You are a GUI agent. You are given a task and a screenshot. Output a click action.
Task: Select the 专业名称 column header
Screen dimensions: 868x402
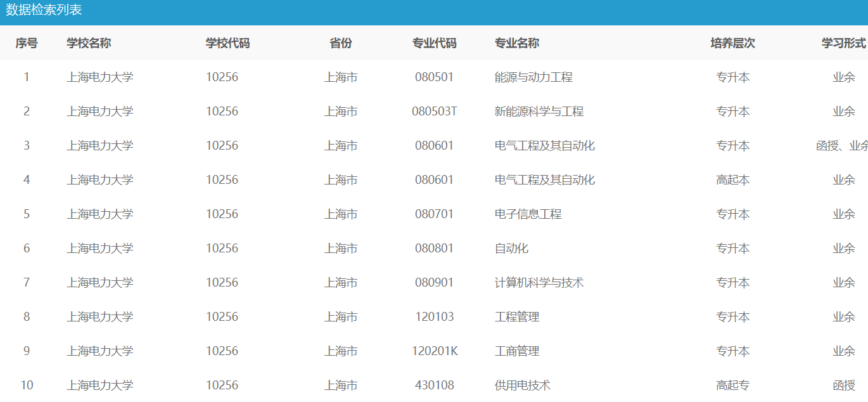click(517, 43)
